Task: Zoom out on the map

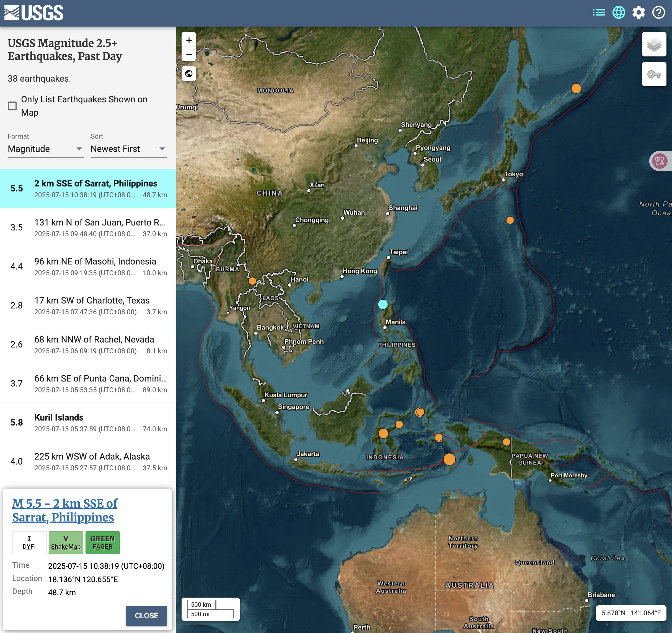Action: 189,55
